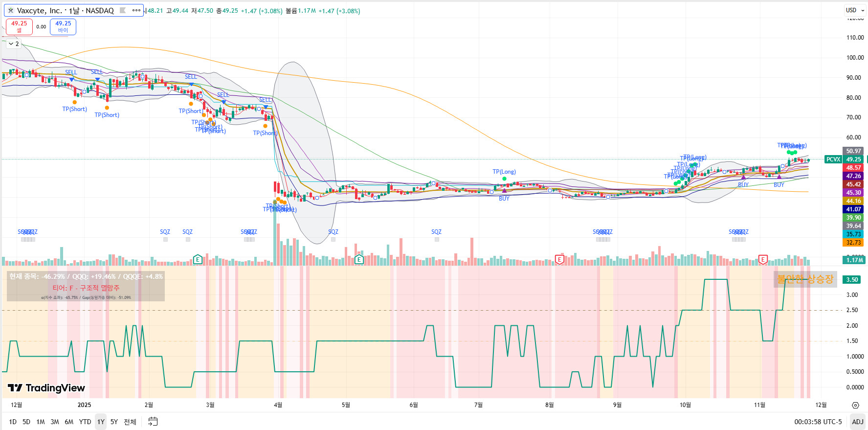
Task: Click the blue 바이 buy button at 49.25
Action: [63, 27]
